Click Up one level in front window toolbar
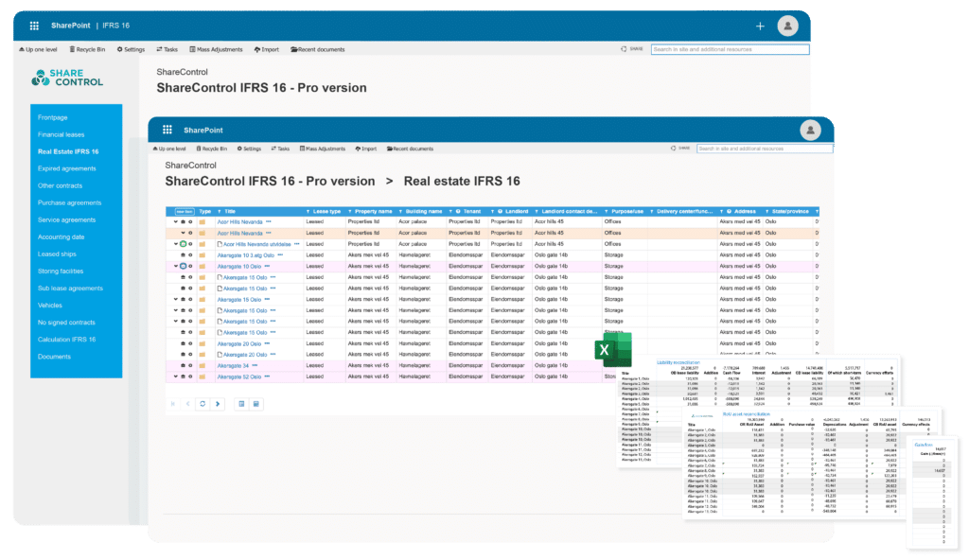This screenshot has height=560, width=969. pos(169,149)
